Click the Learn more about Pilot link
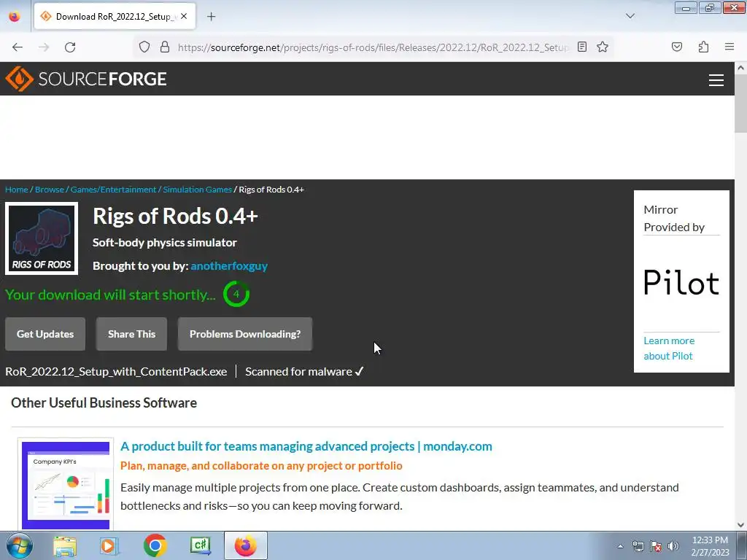The image size is (747, 560). click(x=669, y=348)
